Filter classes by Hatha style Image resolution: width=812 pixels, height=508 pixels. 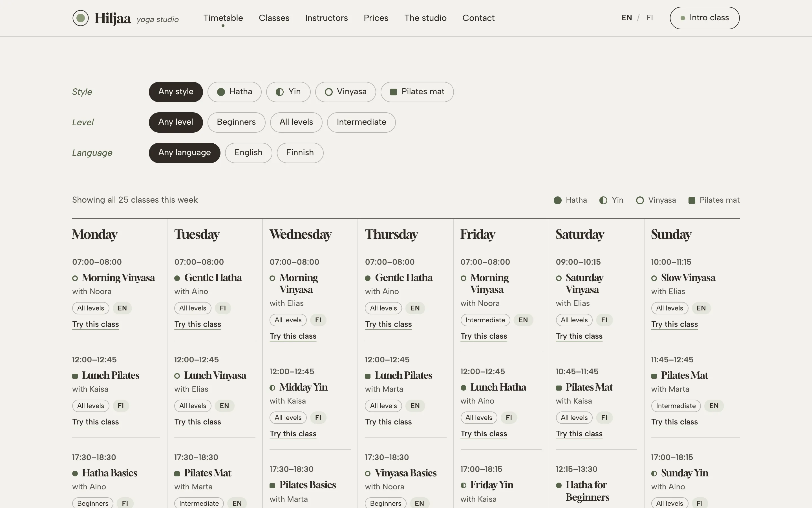point(234,92)
